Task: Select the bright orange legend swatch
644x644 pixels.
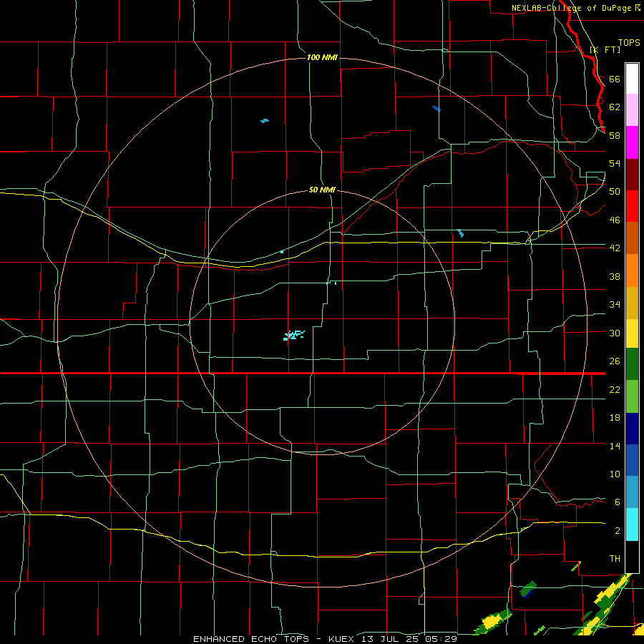Action: click(632, 270)
